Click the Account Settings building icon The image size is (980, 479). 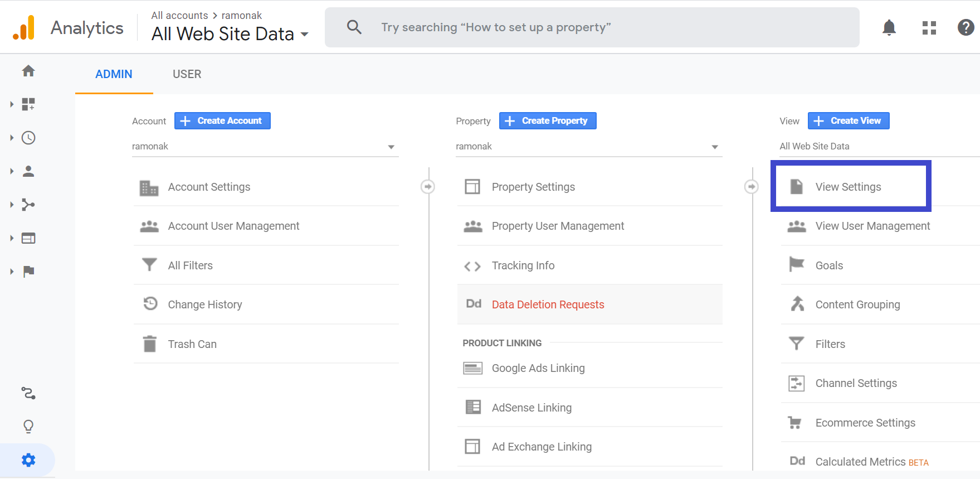pyautogui.click(x=149, y=187)
